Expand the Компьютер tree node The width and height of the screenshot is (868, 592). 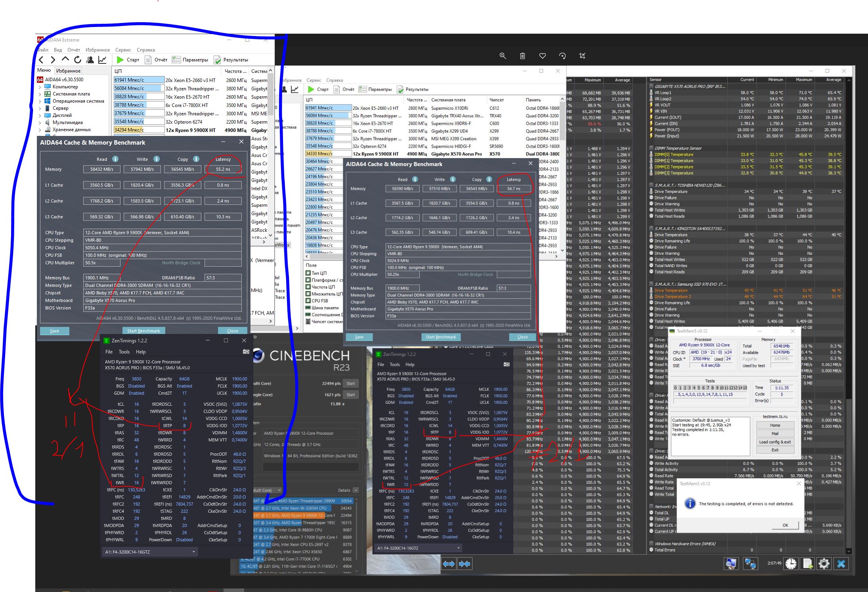40,87
